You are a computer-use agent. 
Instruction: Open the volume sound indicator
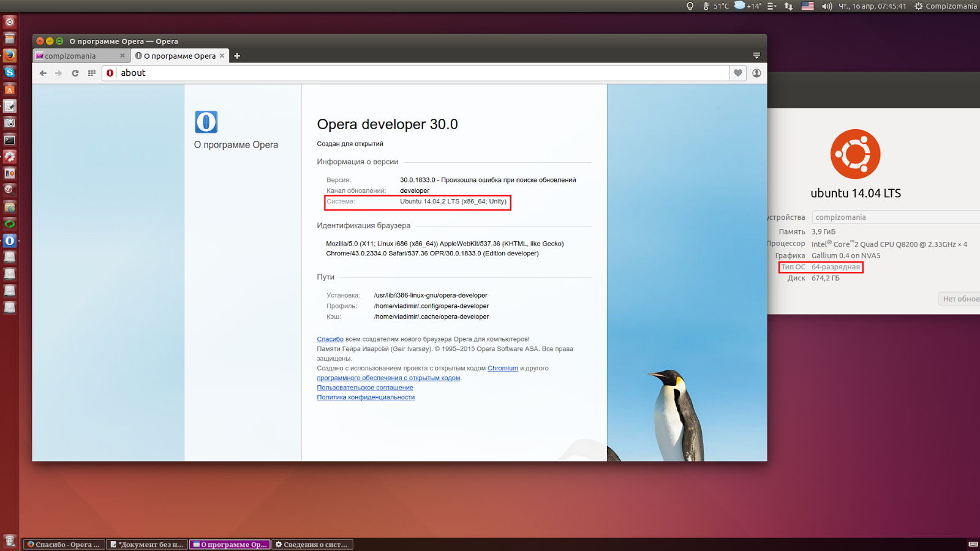[827, 6]
